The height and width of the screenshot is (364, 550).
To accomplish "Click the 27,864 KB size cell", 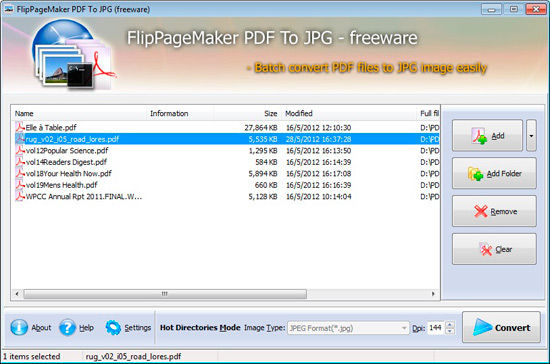I will [x=261, y=128].
